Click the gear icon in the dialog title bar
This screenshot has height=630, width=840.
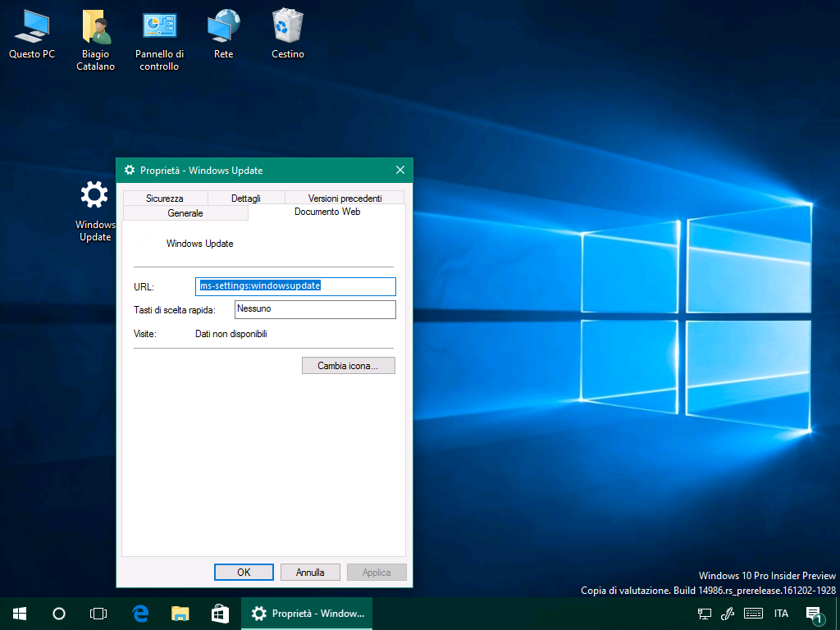pos(129,171)
